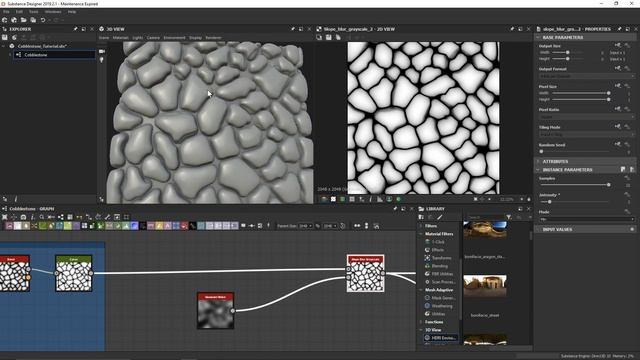Click the light bulb icon in 3D view
The image size is (640, 360).
[x=102, y=60]
